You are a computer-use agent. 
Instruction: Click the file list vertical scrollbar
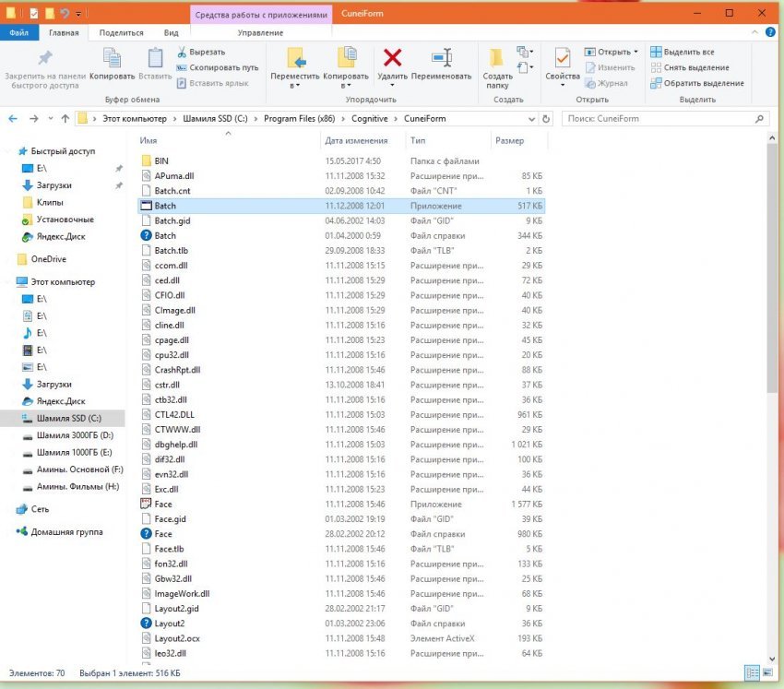(771, 267)
